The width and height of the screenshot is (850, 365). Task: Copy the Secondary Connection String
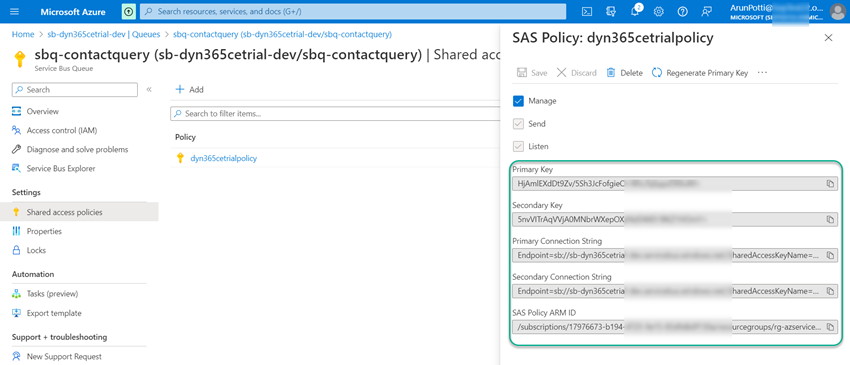[x=829, y=291]
